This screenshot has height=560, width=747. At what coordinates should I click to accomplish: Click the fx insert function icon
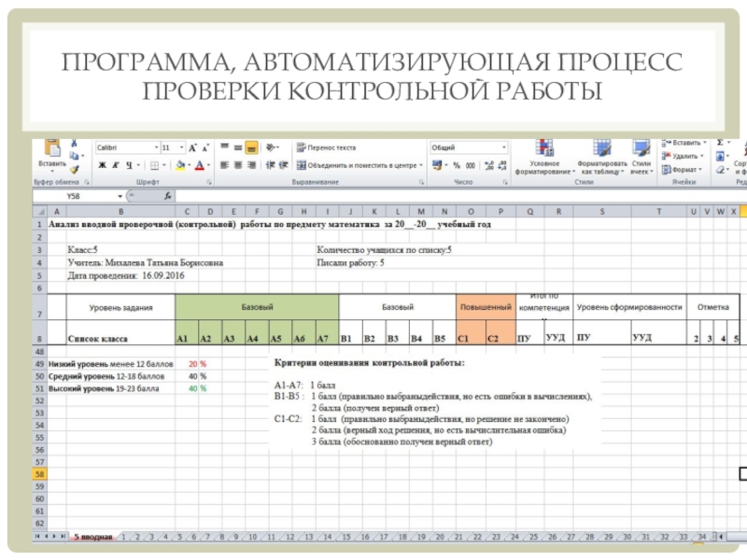pyautogui.click(x=168, y=196)
